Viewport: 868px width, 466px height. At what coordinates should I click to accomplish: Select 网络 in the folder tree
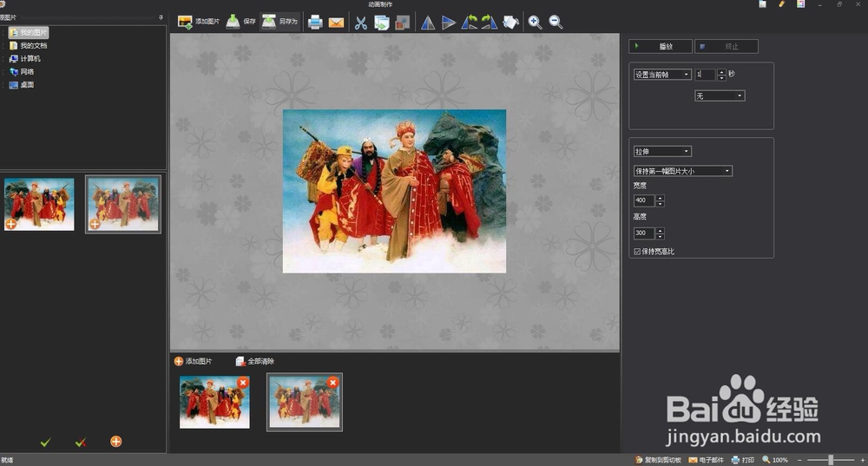click(22, 71)
